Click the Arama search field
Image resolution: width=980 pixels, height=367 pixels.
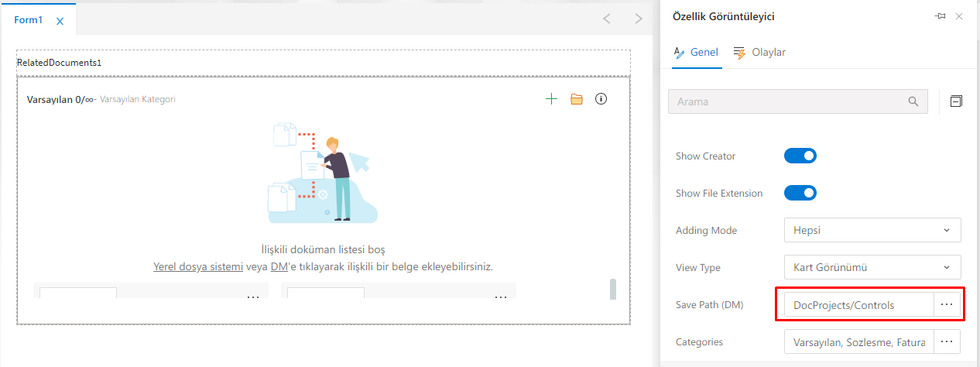(x=797, y=101)
